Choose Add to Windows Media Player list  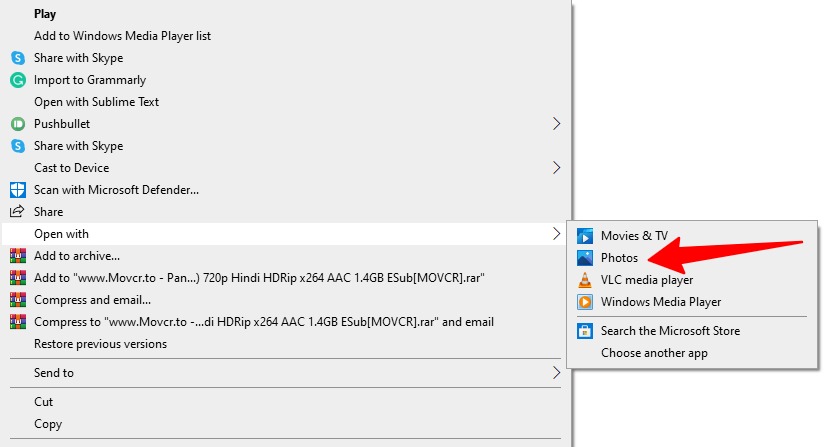(x=122, y=36)
